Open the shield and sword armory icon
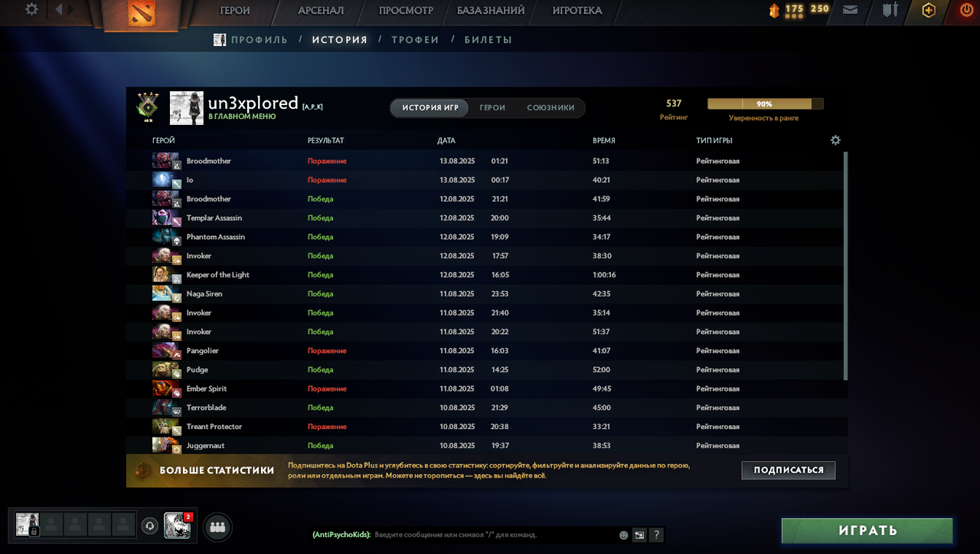Image resolution: width=980 pixels, height=554 pixels. click(x=890, y=10)
